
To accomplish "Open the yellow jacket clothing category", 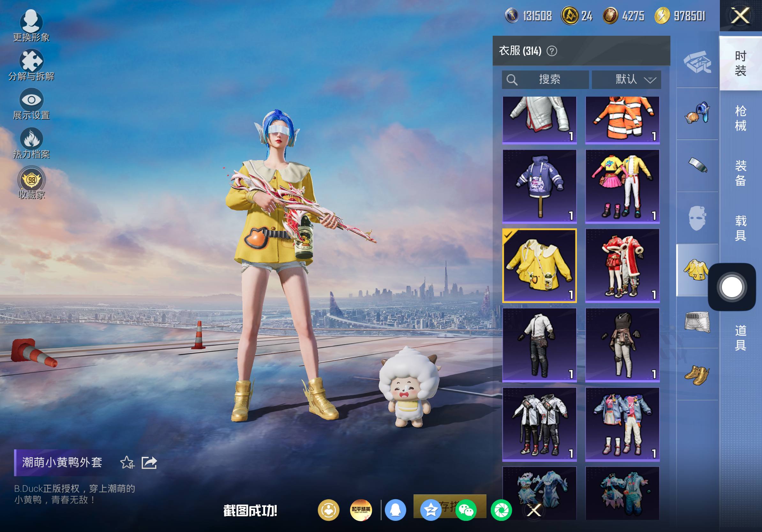I will coord(696,270).
